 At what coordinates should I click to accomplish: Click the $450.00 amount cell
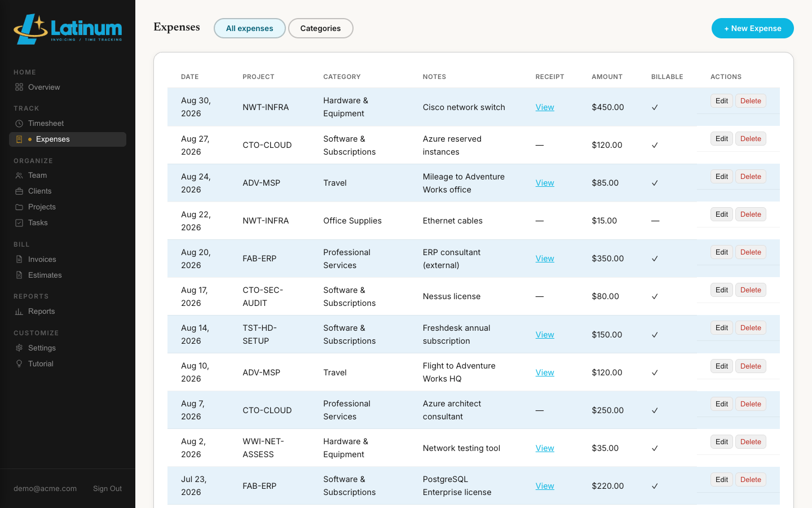pyautogui.click(x=608, y=107)
